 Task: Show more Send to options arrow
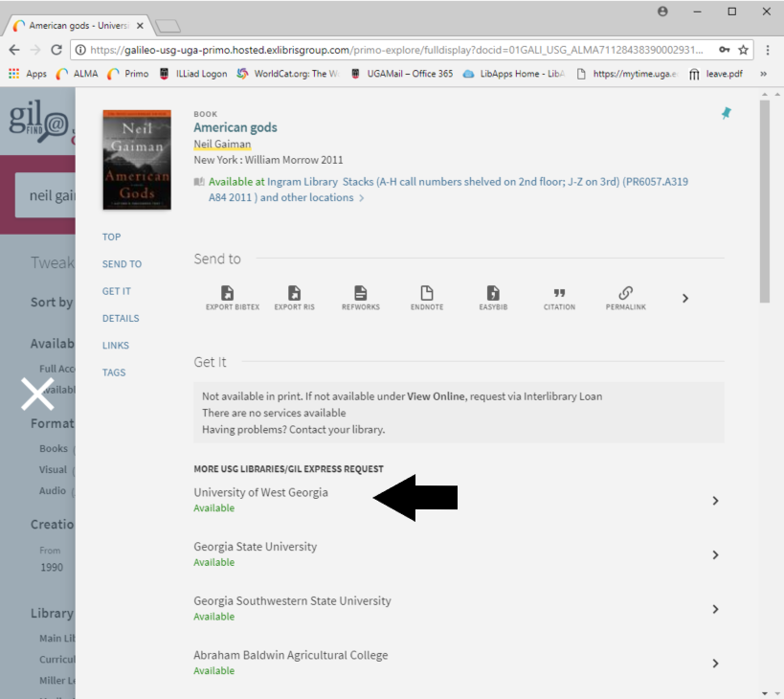coord(684,299)
